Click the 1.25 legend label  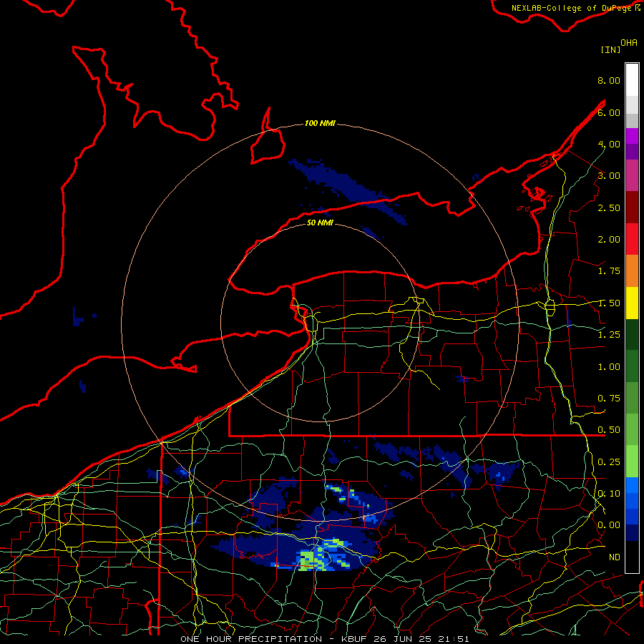(x=608, y=335)
